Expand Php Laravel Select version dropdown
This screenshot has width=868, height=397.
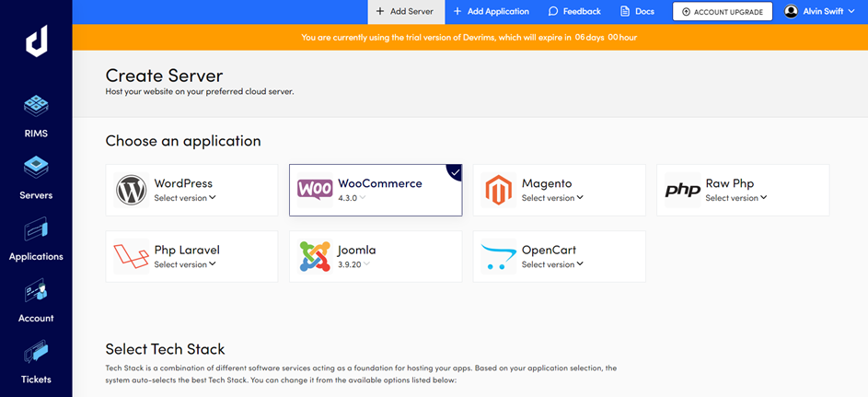(185, 264)
